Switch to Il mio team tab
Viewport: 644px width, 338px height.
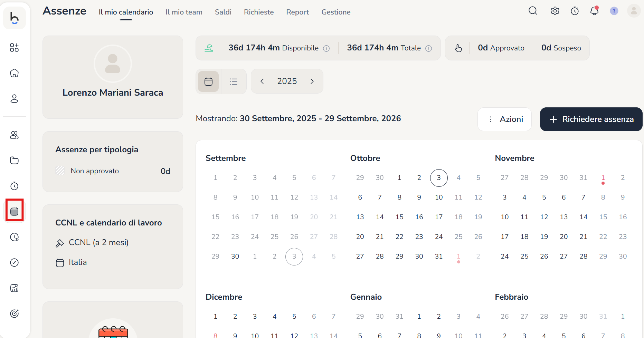184,12
